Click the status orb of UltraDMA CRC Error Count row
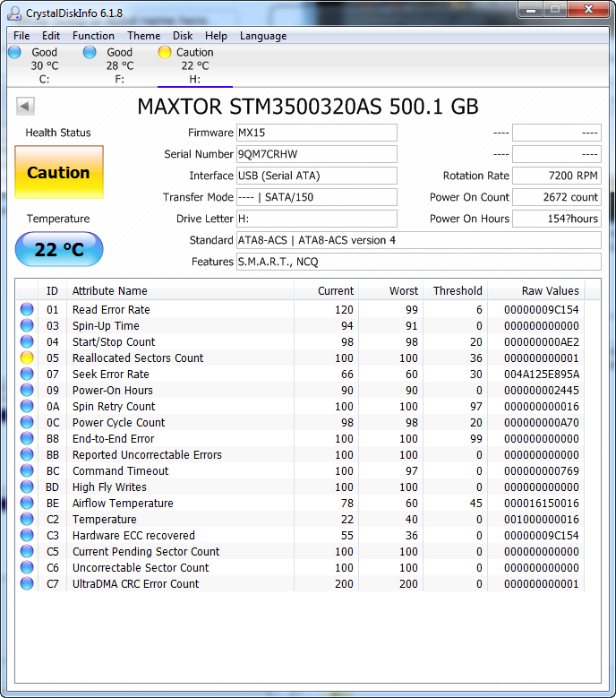This screenshot has height=698, width=616. pos(27,583)
